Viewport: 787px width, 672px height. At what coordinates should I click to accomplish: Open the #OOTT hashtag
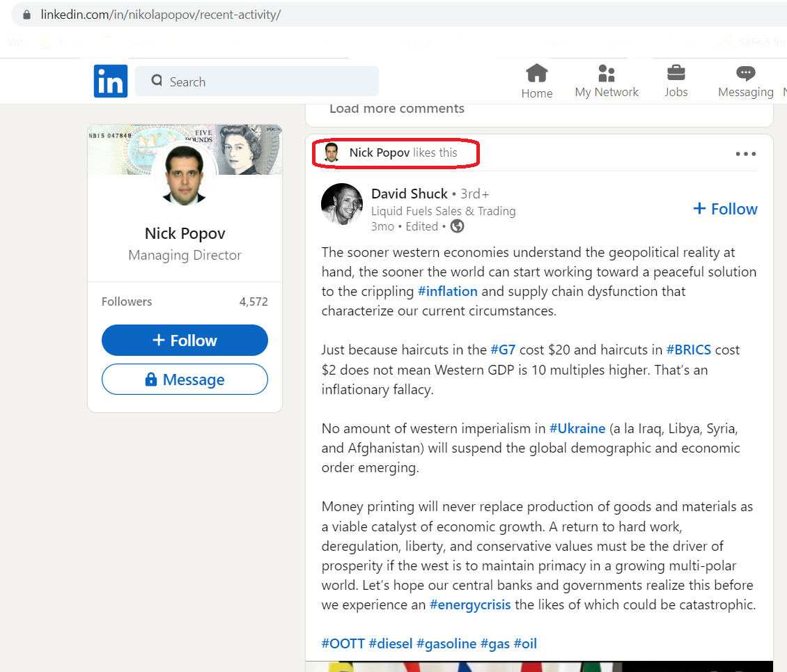tap(343, 643)
